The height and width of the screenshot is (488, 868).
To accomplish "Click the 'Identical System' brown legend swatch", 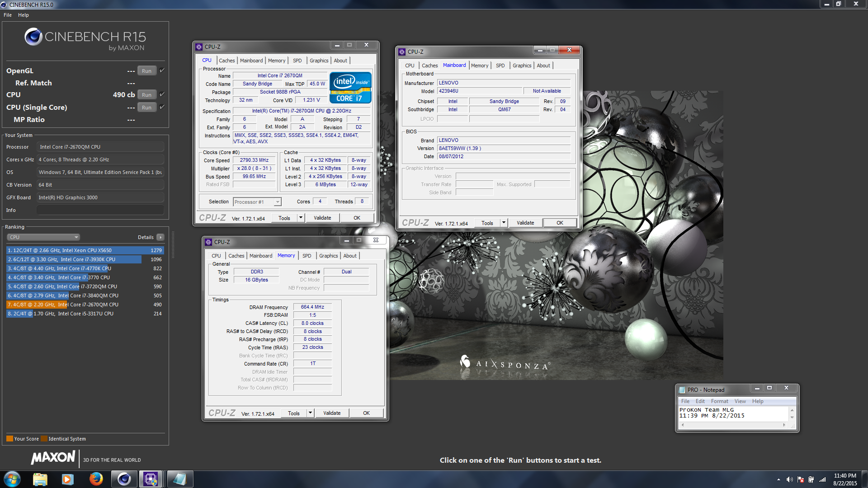I will point(44,439).
